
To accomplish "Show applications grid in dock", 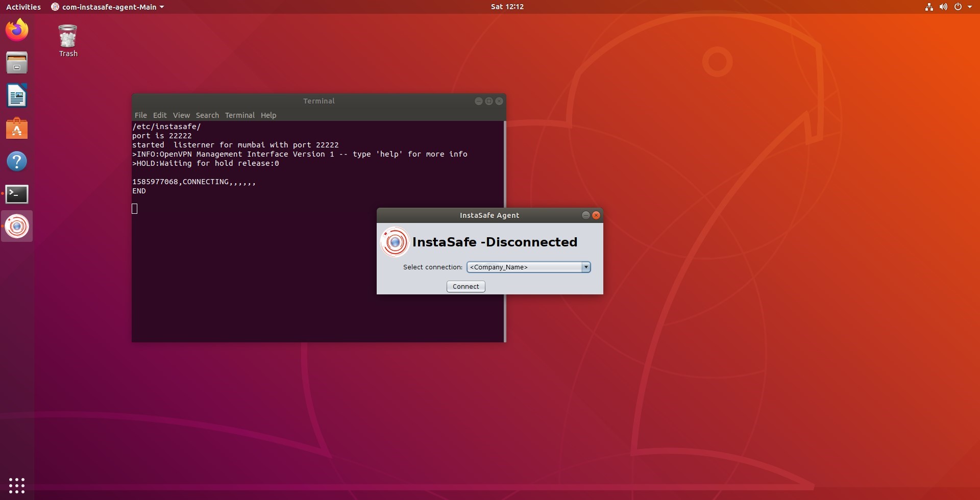I will click(x=17, y=485).
